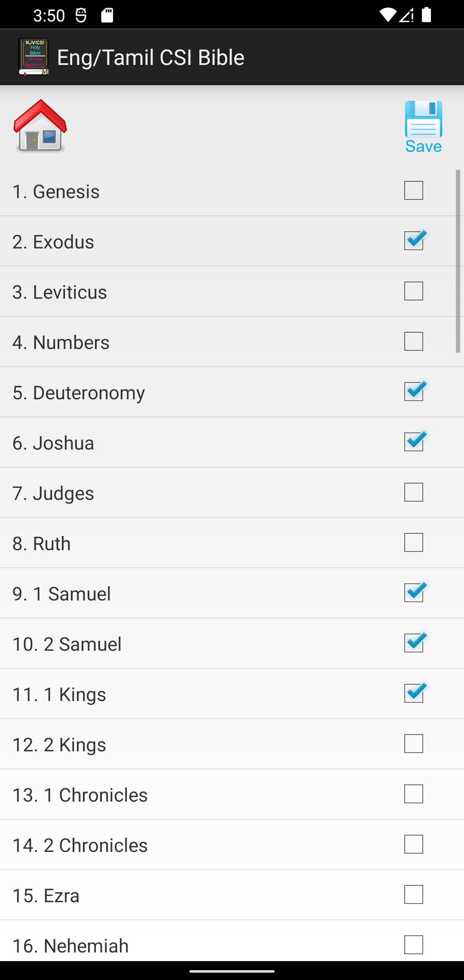Tap the Ezra book label
The height and width of the screenshot is (980, 464).
[x=46, y=896]
